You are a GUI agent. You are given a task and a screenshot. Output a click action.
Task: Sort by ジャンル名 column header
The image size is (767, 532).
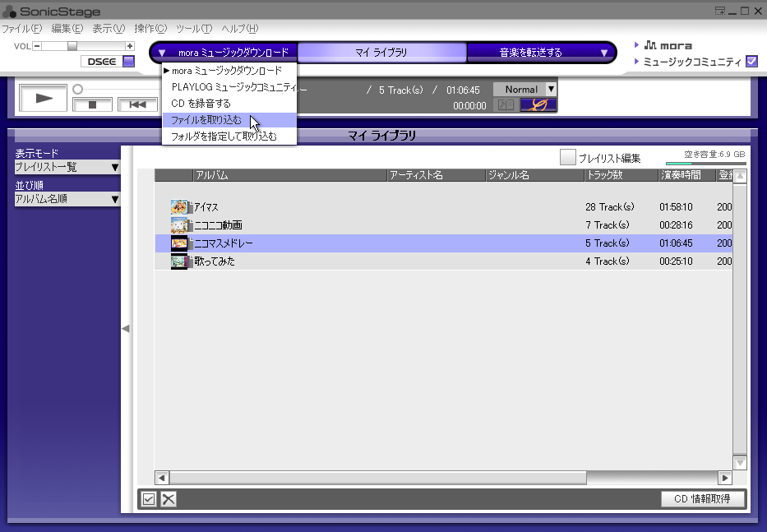(536, 175)
